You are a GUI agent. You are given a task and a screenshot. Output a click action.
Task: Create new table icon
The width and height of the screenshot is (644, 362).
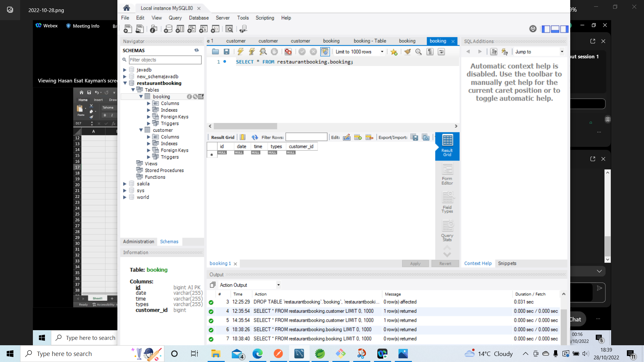point(180,29)
